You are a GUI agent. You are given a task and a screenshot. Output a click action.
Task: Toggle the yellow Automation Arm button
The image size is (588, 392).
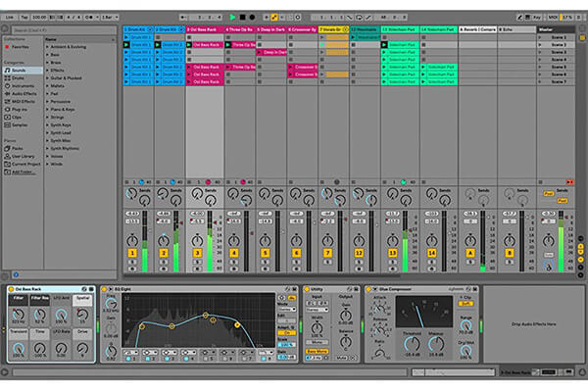[274, 18]
